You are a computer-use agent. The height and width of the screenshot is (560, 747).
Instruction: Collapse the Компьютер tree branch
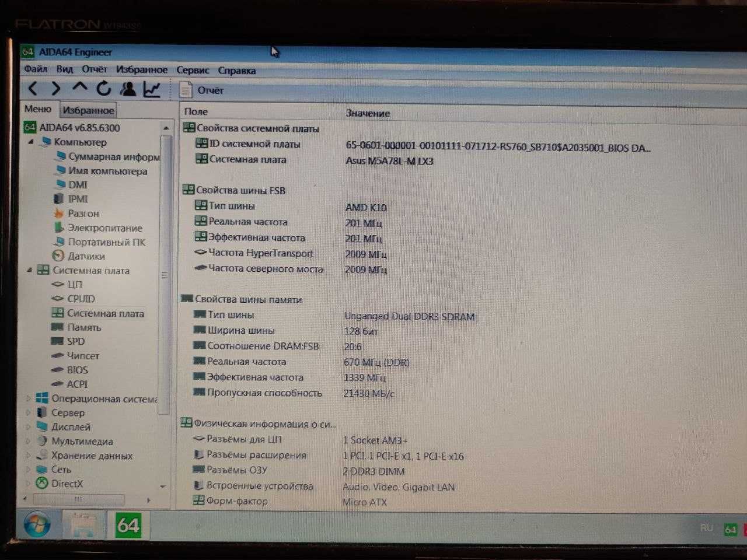pyautogui.click(x=30, y=142)
